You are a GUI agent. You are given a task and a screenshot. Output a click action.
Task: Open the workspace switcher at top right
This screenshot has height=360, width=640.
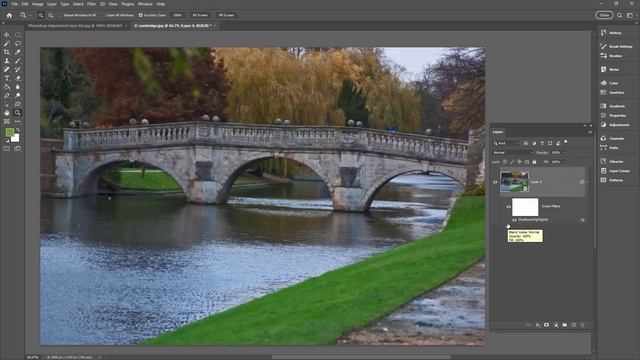(630, 15)
